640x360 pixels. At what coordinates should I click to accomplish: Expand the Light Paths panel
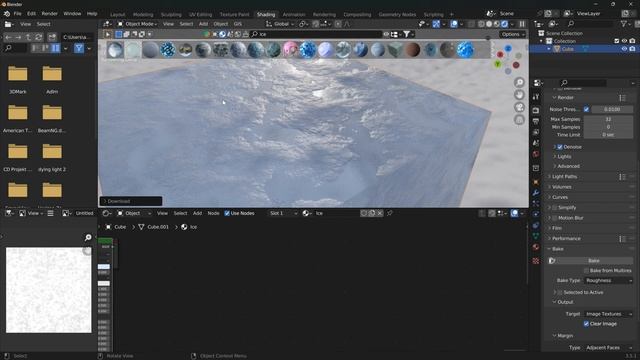564,177
